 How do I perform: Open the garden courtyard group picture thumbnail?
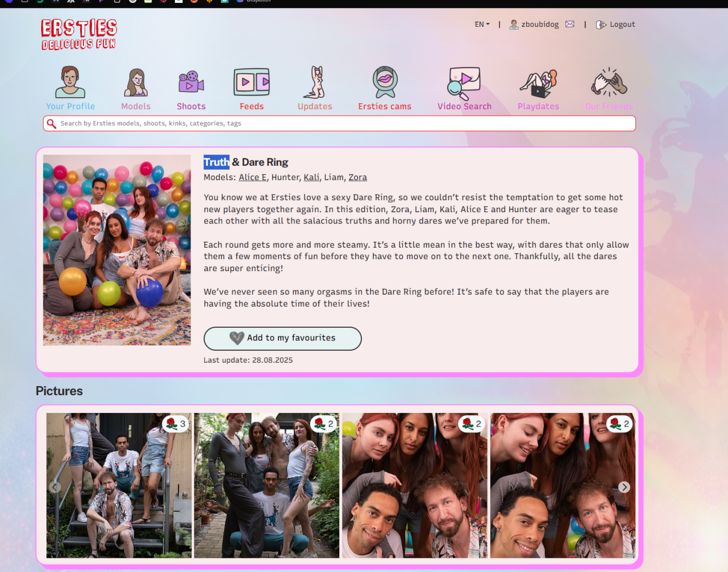point(266,486)
